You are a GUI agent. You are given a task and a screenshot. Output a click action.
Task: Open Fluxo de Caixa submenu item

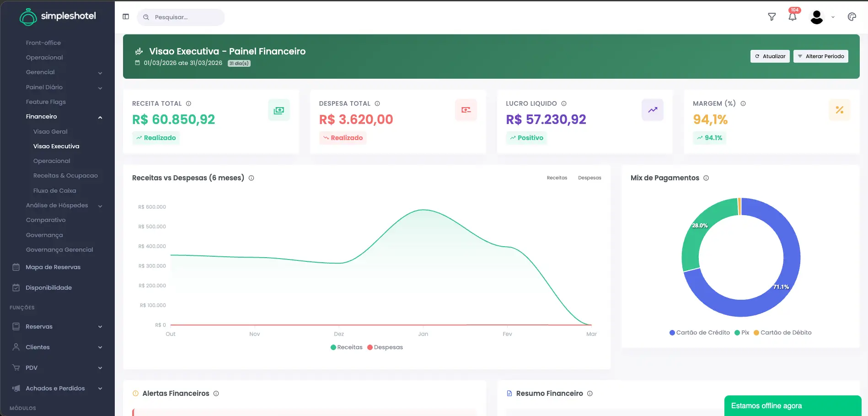point(54,191)
